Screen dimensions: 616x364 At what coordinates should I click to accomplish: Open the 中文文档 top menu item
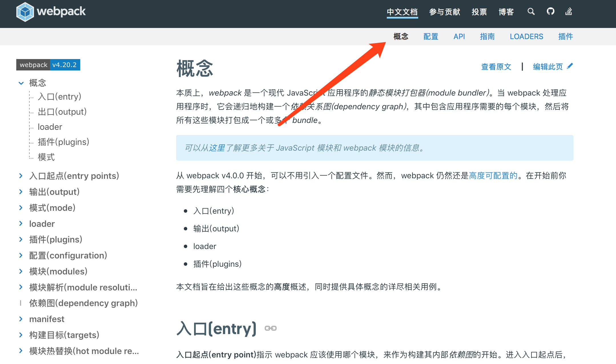(402, 12)
